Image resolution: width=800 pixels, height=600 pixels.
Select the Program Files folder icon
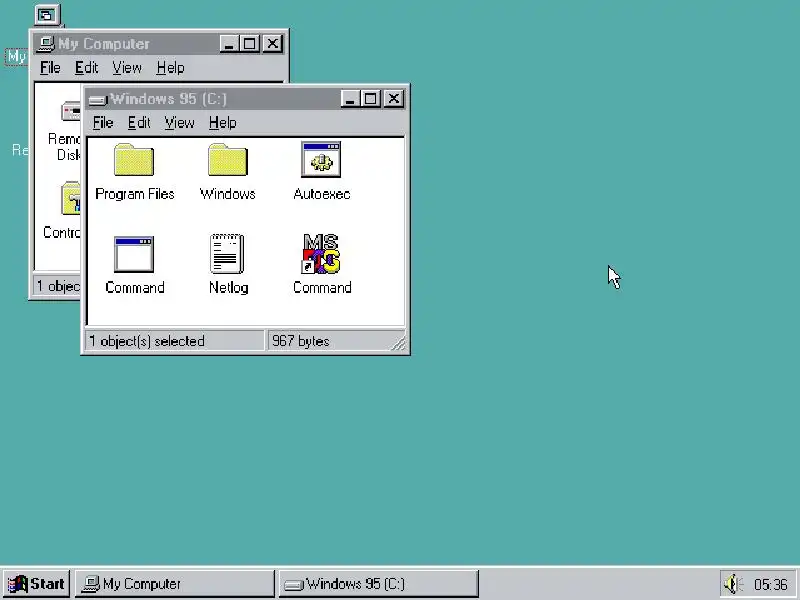tap(134, 160)
